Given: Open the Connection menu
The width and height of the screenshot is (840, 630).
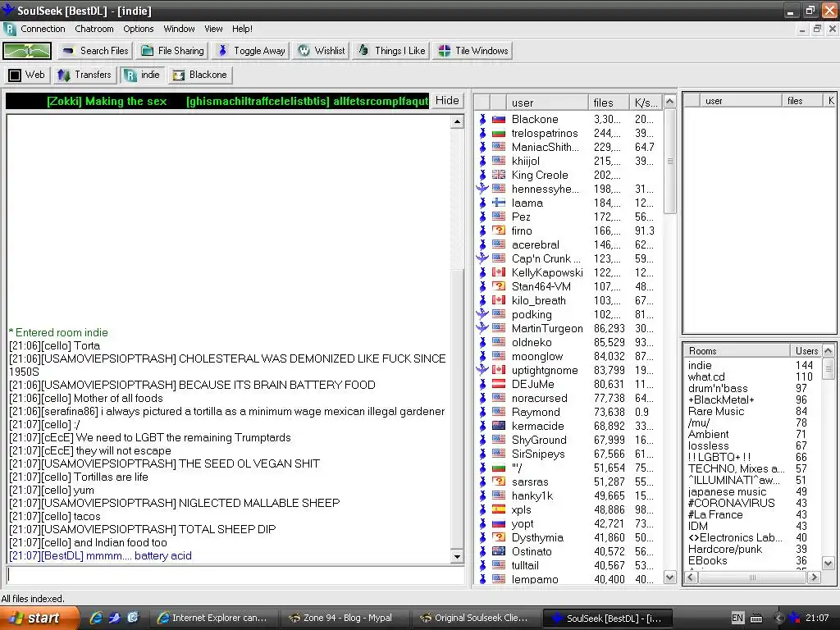Looking at the screenshot, I should click(x=43, y=29).
